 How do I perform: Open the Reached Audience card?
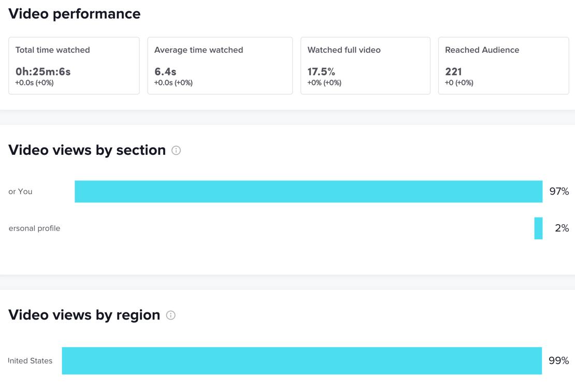tap(504, 66)
